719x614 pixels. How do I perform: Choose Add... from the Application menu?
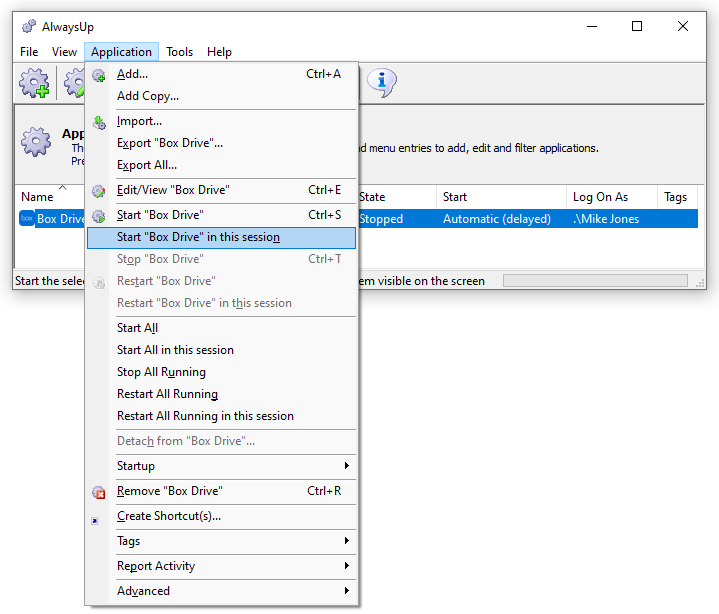(x=221, y=74)
